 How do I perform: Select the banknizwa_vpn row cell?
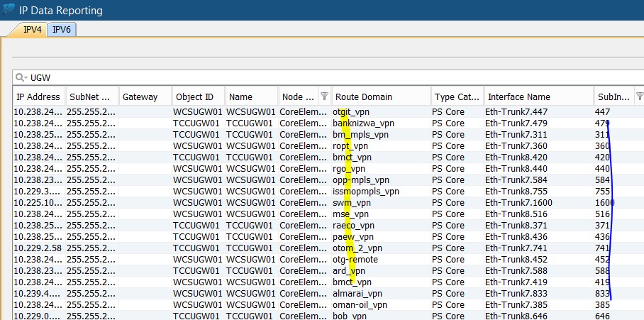click(x=363, y=123)
